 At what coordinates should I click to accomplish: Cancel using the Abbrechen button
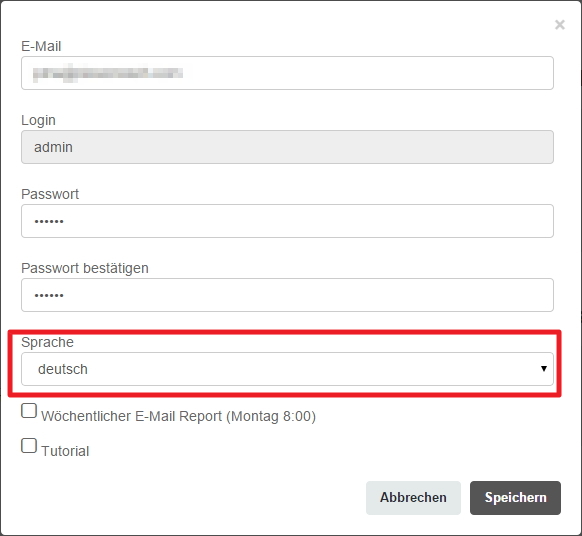(x=413, y=498)
